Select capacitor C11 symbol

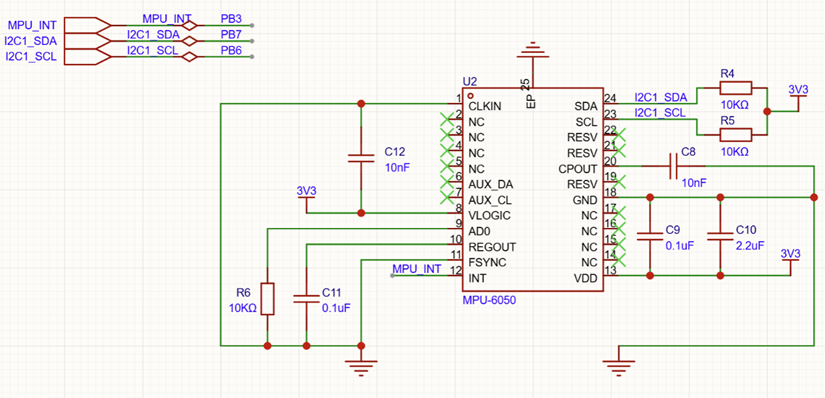pos(306,298)
